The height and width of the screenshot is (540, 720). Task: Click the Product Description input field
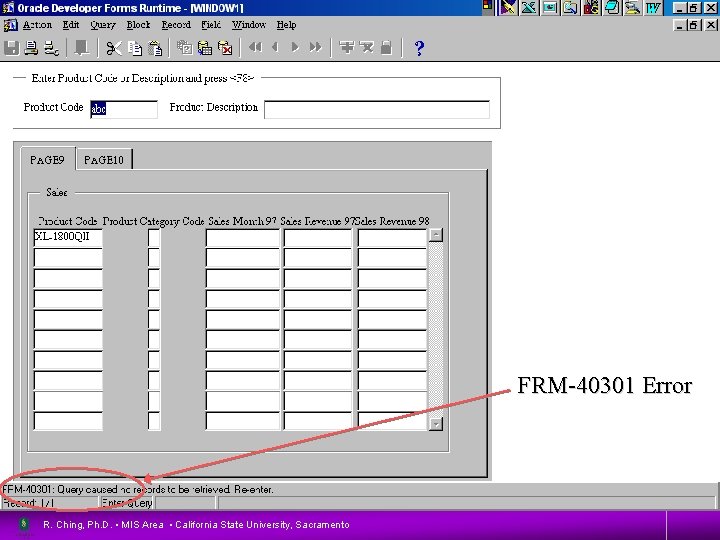pos(377,109)
